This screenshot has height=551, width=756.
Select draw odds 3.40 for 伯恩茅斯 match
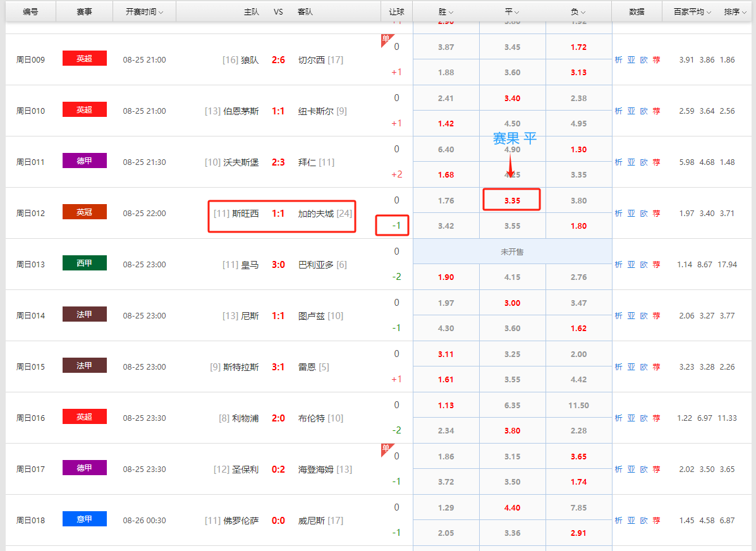[x=512, y=99]
